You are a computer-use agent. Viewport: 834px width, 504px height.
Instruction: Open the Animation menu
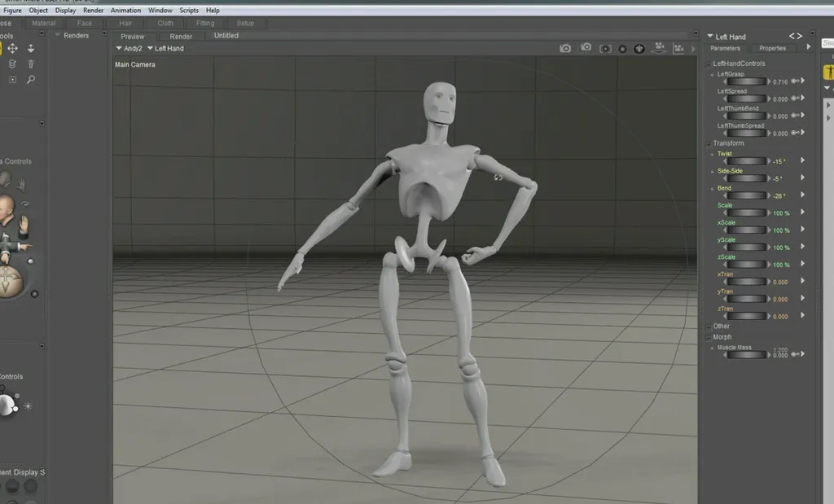pyautogui.click(x=125, y=10)
